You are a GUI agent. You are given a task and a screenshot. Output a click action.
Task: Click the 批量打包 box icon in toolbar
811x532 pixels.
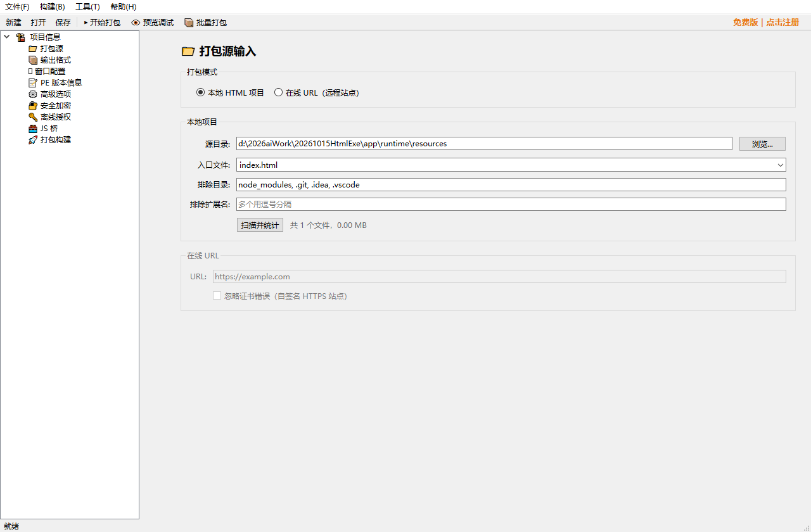click(189, 23)
